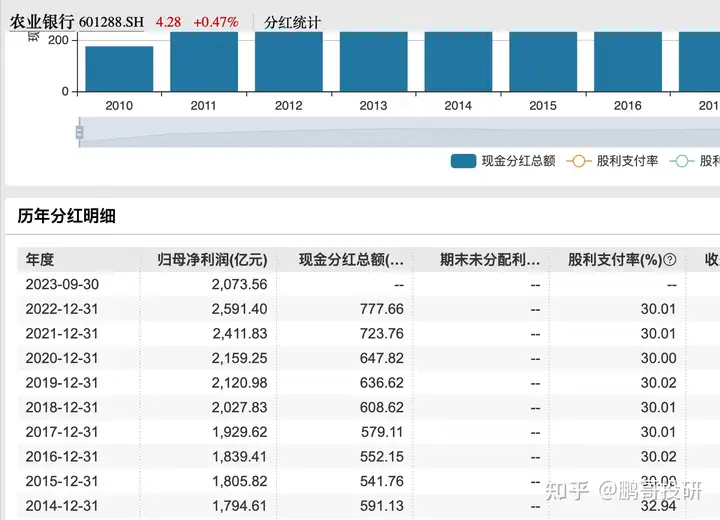Click payout ratio 30.00 in 2020 row

point(658,358)
